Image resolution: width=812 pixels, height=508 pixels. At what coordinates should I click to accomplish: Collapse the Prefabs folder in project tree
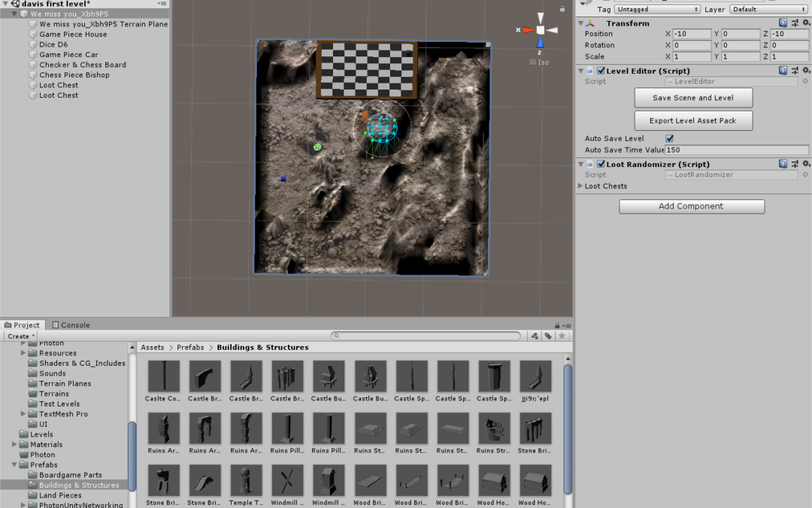click(15, 465)
